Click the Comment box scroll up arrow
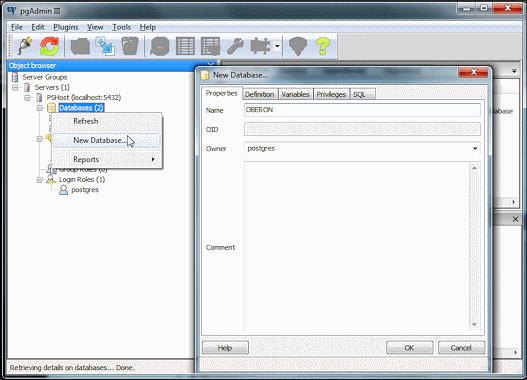This screenshot has height=380, width=527. (x=474, y=167)
